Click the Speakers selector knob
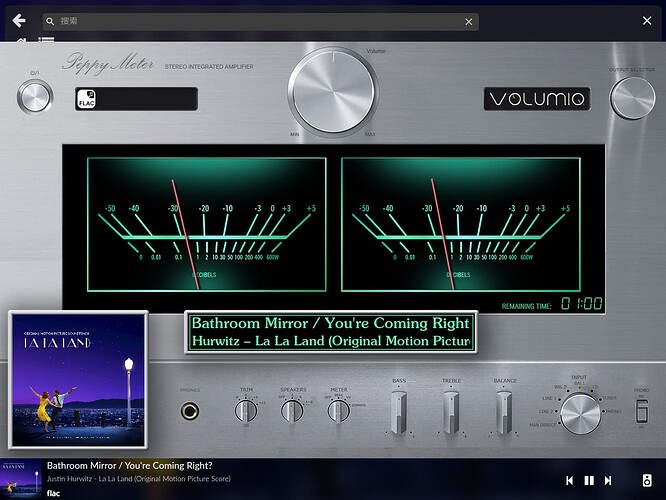Image resolution: width=666 pixels, height=500 pixels. pos(292,411)
